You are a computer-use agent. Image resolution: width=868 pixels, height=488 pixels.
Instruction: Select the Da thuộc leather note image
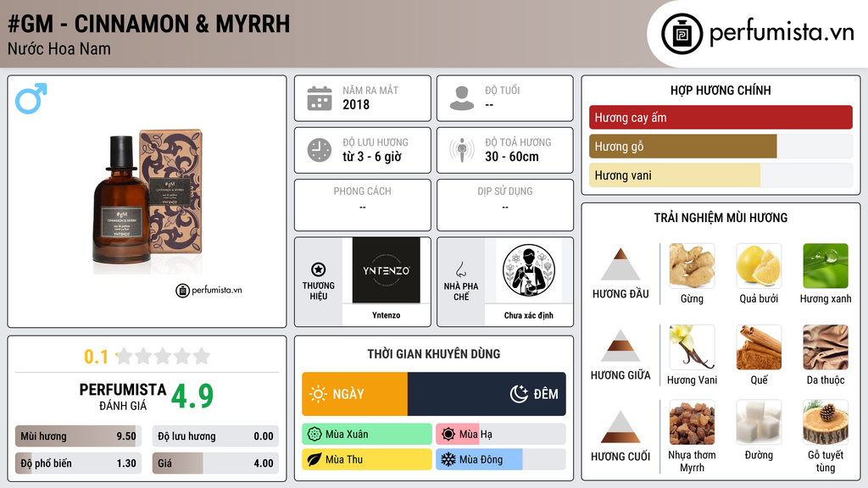826,347
